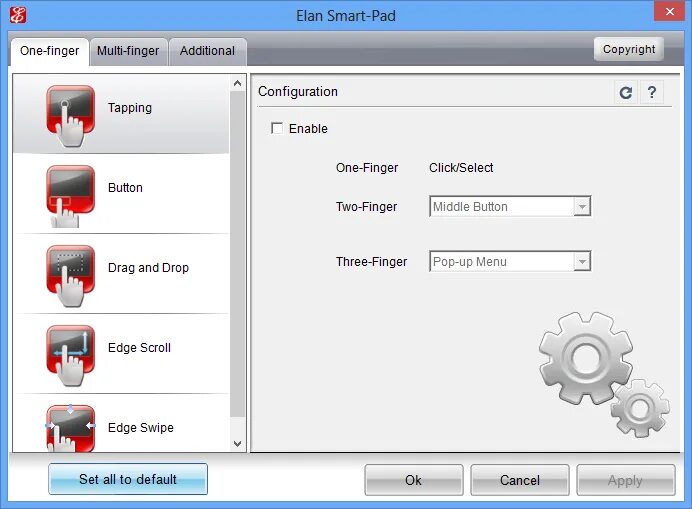Open the Additional tab

pos(207,51)
